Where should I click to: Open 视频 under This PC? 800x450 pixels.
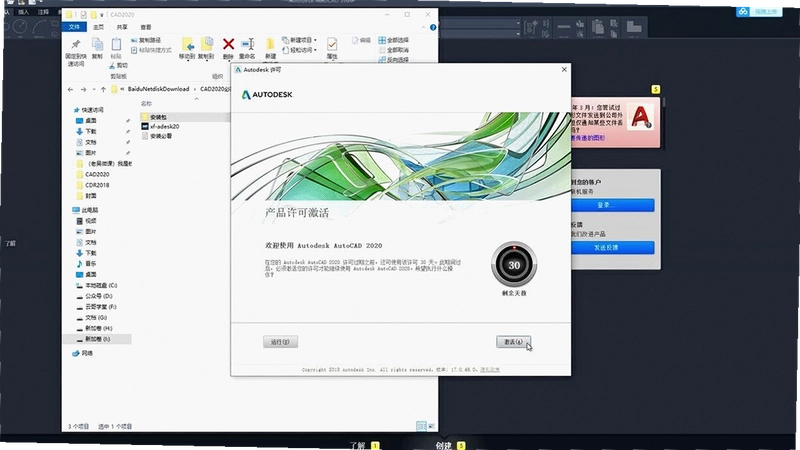(x=90, y=221)
